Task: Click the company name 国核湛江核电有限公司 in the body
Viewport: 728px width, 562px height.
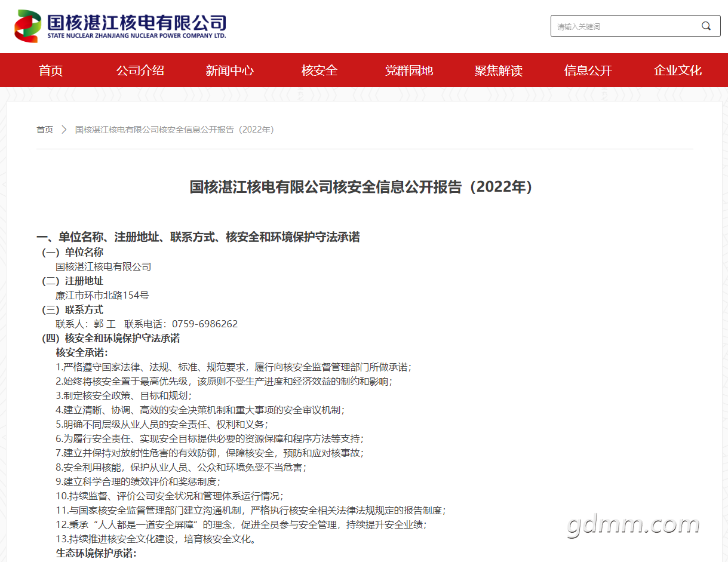Action: 103,266
